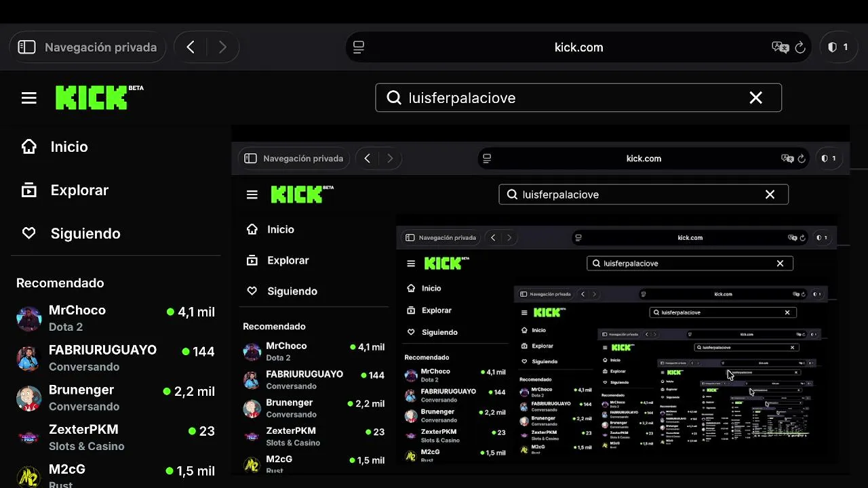Click the back arrow in the first nested copy
The width and height of the screenshot is (868, 488).
coord(367,159)
